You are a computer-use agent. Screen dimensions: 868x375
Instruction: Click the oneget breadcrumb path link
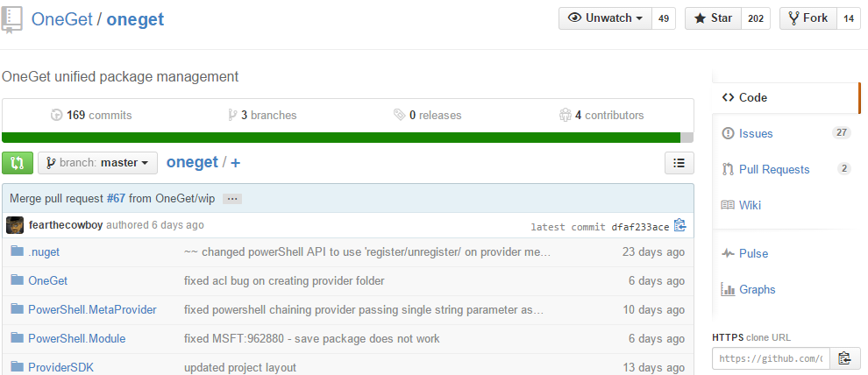(x=192, y=163)
